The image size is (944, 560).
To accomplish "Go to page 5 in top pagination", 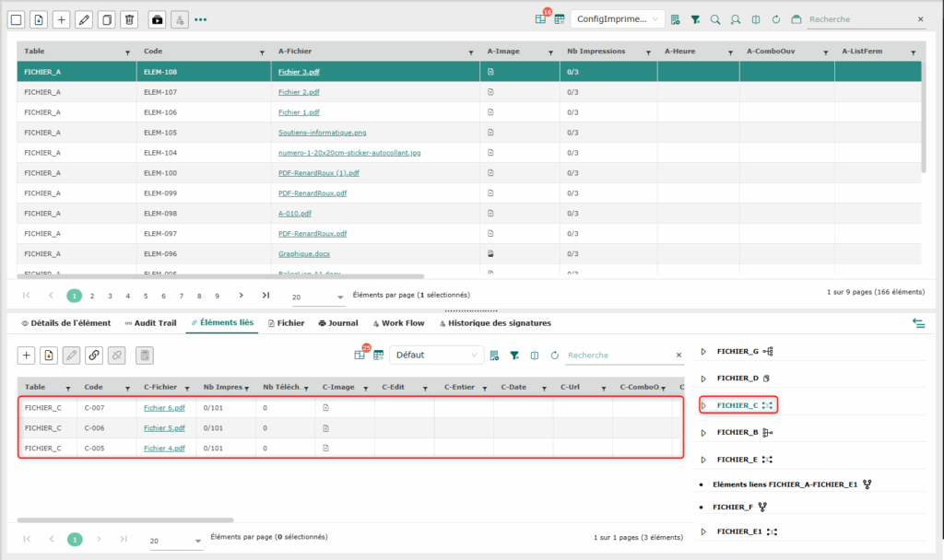I will (x=146, y=296).
